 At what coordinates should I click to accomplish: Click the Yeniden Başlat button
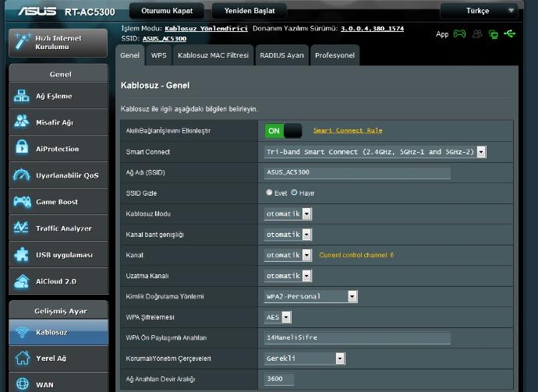(250, 11)
